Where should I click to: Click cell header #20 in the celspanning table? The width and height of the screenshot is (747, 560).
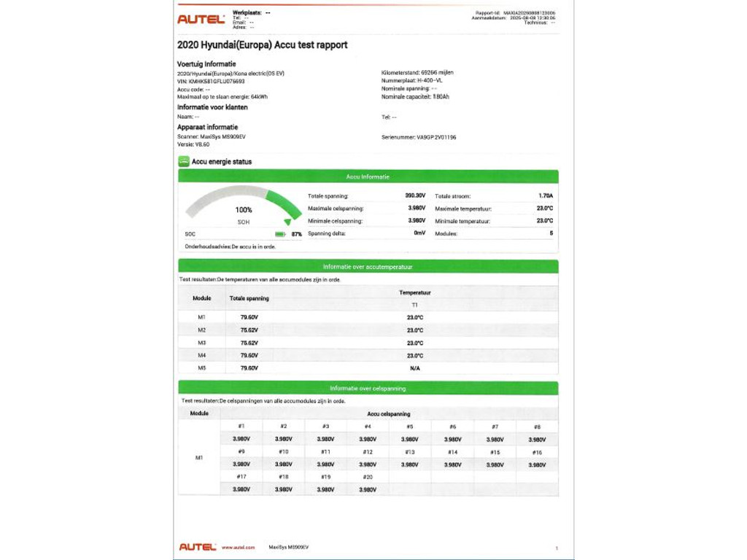368,477
